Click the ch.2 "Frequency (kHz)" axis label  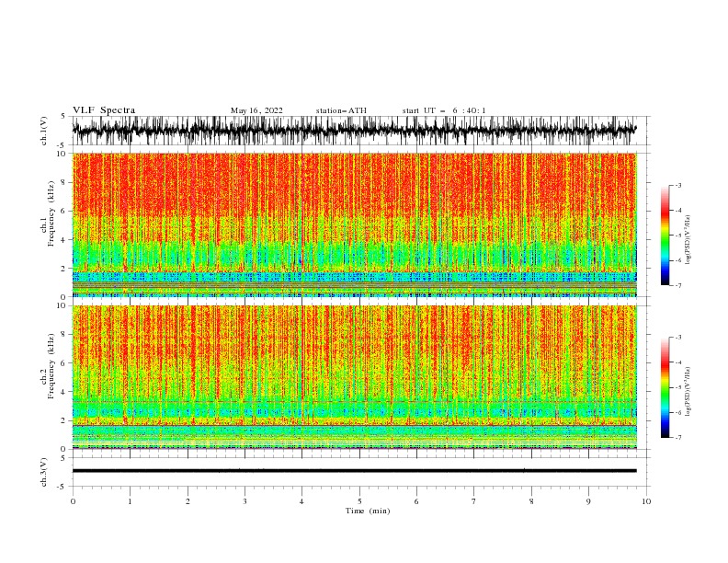tap(51, 366)
